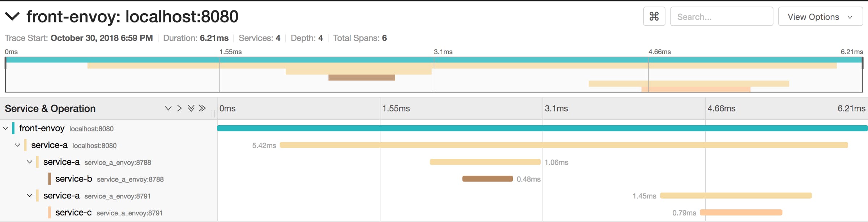Click the column resize divider handle
This screenshot has width=868, height=222.
[213, 114]
